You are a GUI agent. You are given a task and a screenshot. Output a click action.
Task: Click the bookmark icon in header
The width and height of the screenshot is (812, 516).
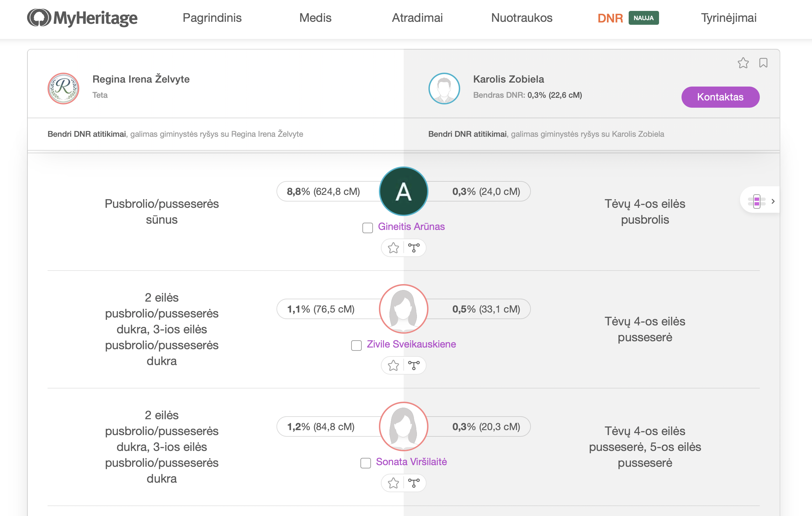click(x=763, y=63)
